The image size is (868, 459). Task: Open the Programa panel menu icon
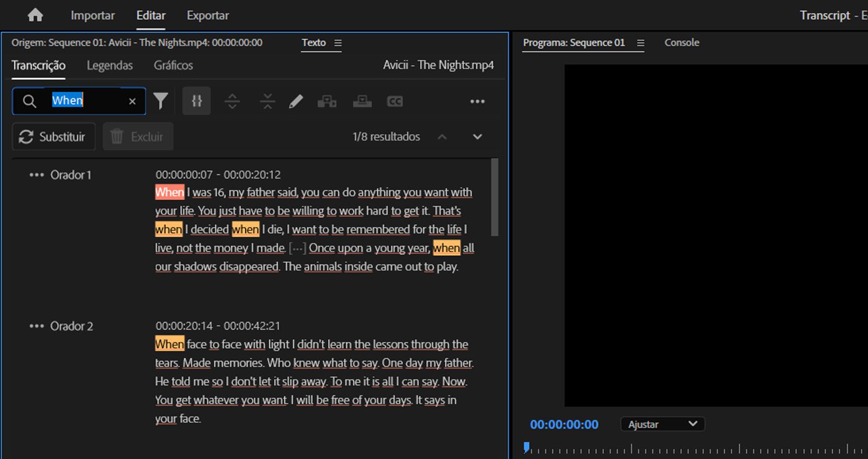pyautogui.click(x=641, y=43)
